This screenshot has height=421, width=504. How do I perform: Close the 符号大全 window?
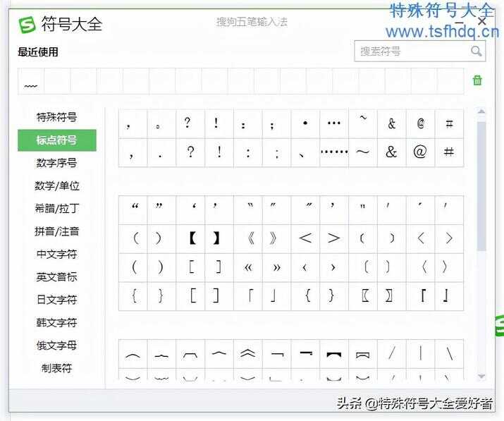482,22
